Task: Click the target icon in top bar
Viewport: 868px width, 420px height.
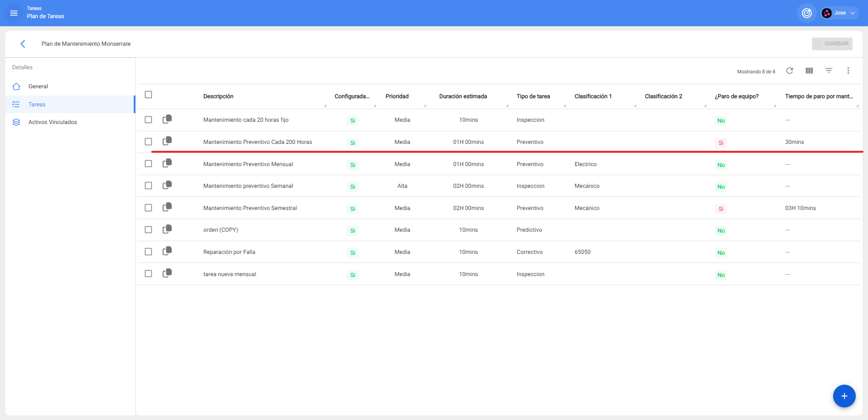Action: click(806, 13)
